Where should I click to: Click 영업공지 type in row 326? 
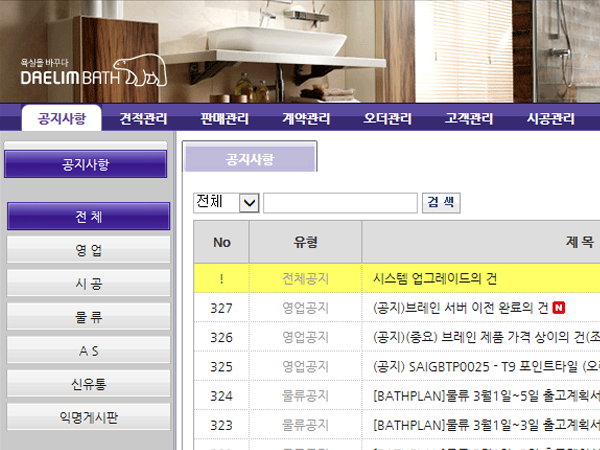[305, 337]
